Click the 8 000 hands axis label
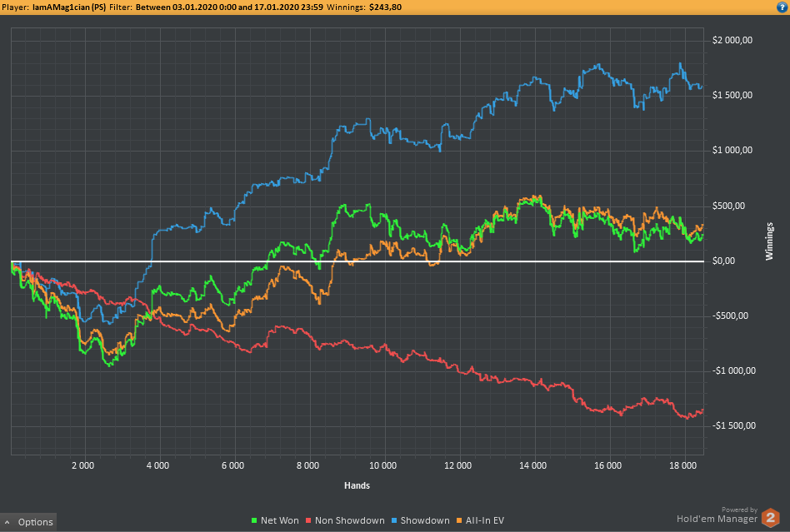Screen dimensions: 790x532 [307, 465]
